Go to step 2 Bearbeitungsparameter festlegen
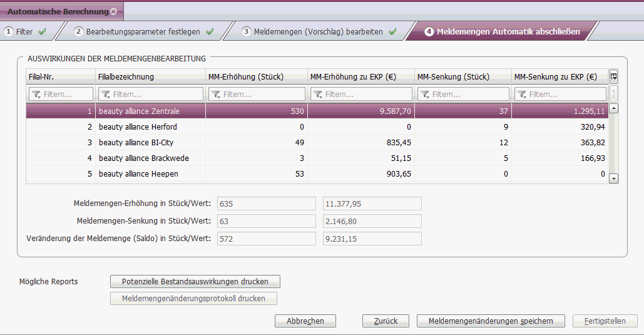644x335 pixels. [144, 32]
